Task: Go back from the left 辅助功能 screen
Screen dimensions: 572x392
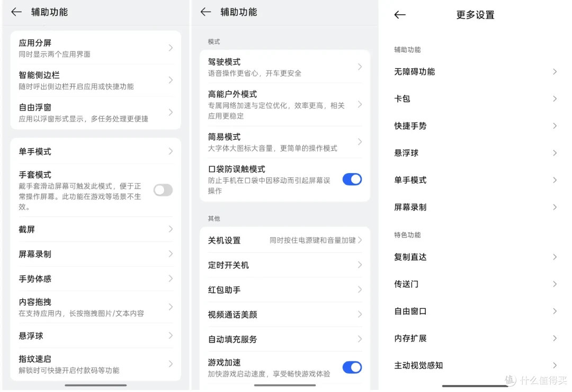Action: (x=16, y=12)
